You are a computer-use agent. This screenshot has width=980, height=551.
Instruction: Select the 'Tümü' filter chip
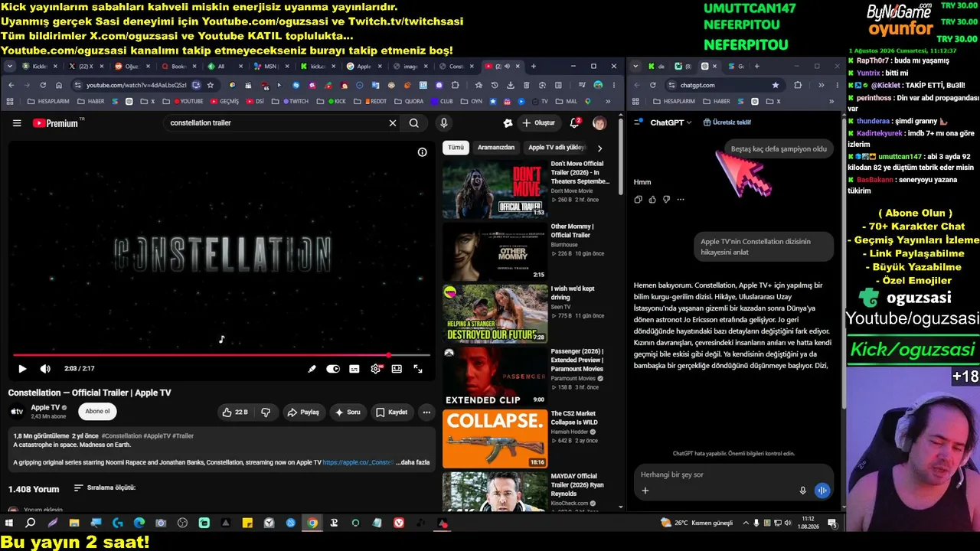point(456,148)
